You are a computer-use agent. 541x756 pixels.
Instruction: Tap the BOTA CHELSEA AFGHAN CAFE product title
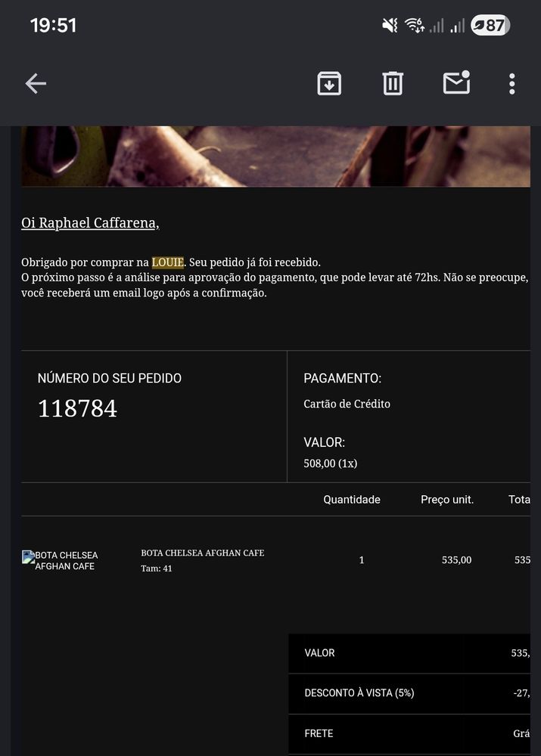tap(203, 553)
